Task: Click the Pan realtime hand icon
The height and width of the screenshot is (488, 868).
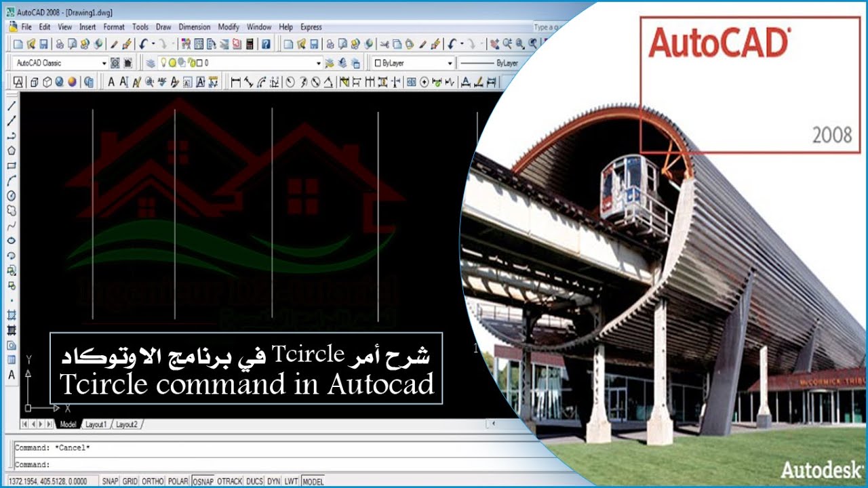Action: point(495,44)
